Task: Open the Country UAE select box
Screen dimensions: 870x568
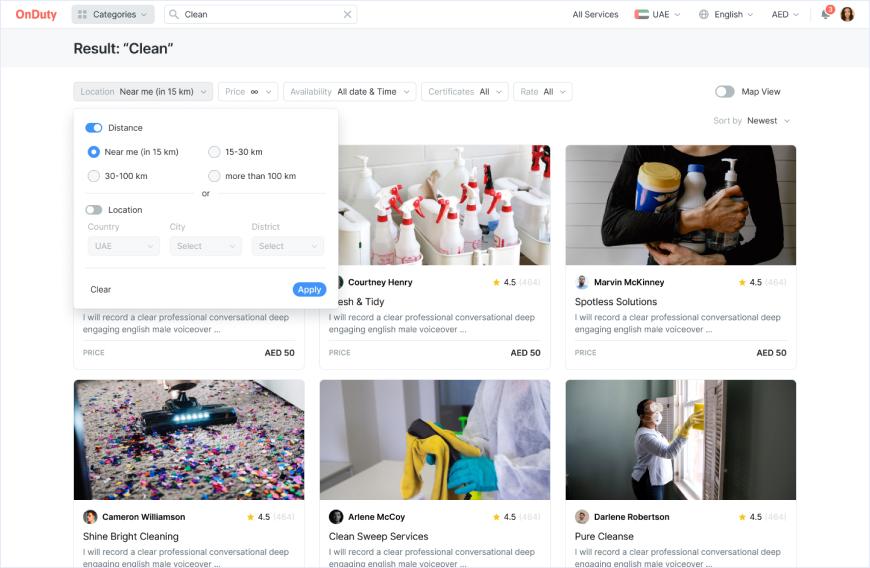Action: click(x=124, y=246)
